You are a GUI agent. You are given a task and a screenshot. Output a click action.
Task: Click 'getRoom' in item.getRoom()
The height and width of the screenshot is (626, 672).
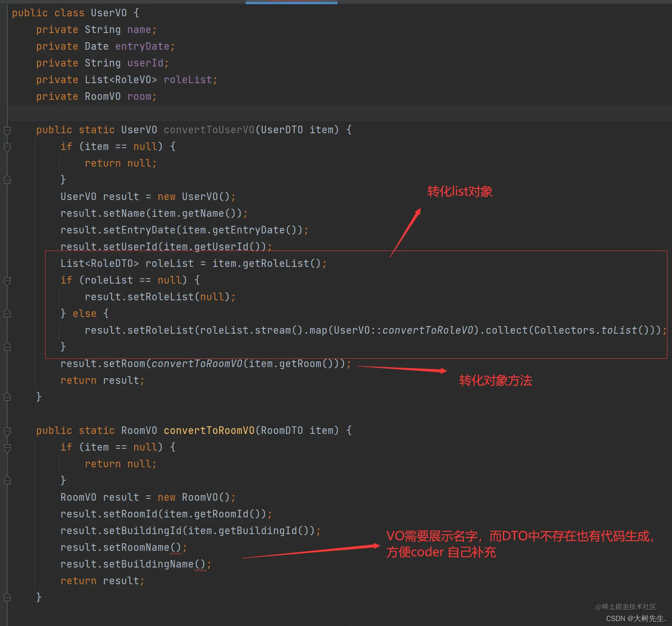coord(300,364)
